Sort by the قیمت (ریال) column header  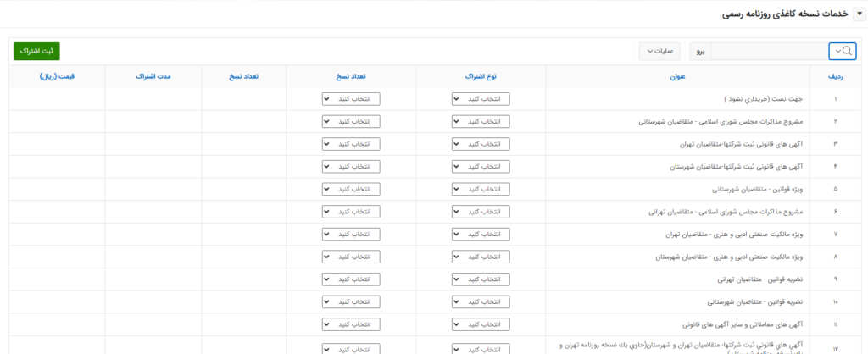(x=57, y=76)
